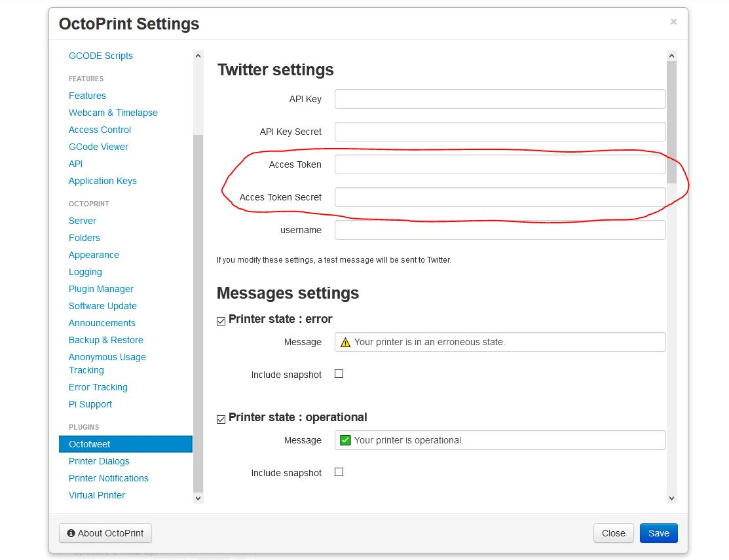729x560 pixels.
Task: Click content pane scroll down arrow
Action: tap(671, 498)
